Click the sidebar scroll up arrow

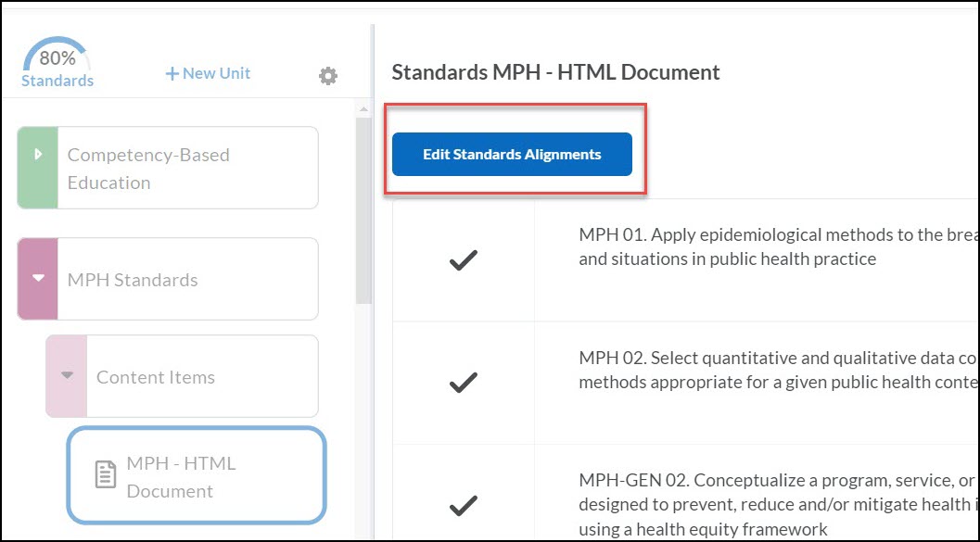tap(363, 110)
